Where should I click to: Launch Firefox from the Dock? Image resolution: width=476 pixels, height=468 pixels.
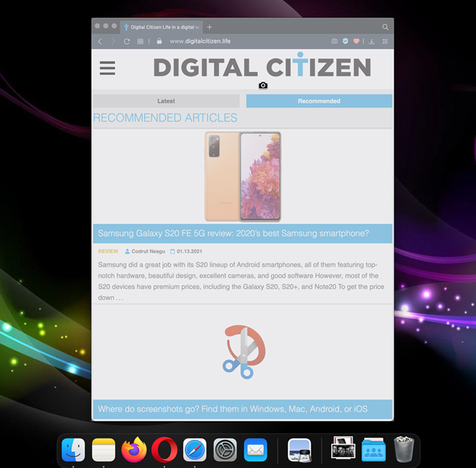pyautogui.click(x=134, y=450)
